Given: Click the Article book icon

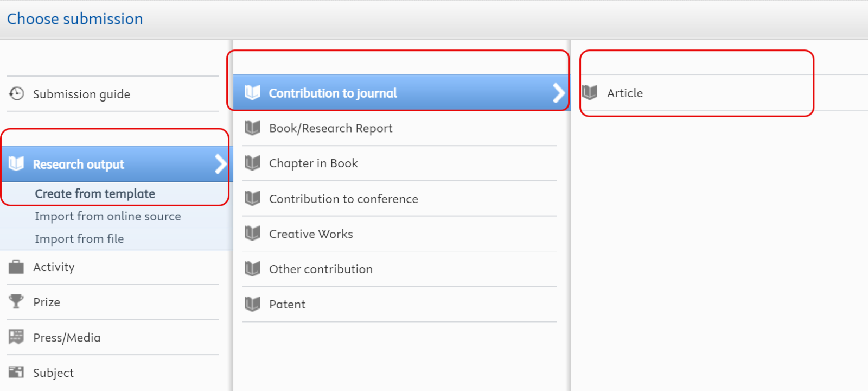Looking at the screenshot, I should pyautogui.click(x=590, y=93).
